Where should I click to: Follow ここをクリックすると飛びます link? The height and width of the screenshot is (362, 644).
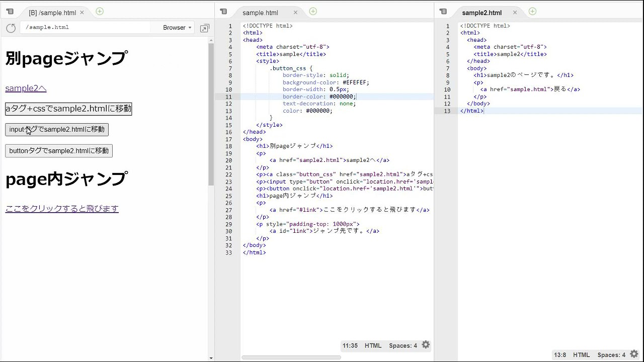(x=62, y=209)
